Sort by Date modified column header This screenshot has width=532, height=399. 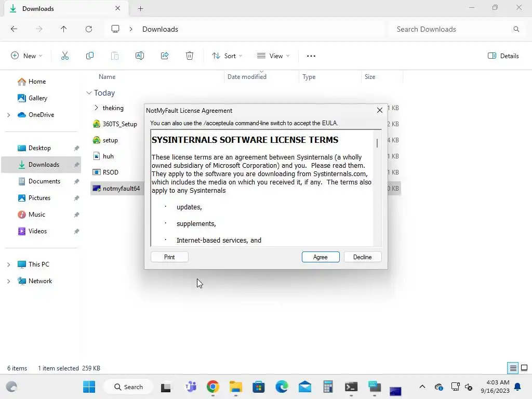pos(247,77)
